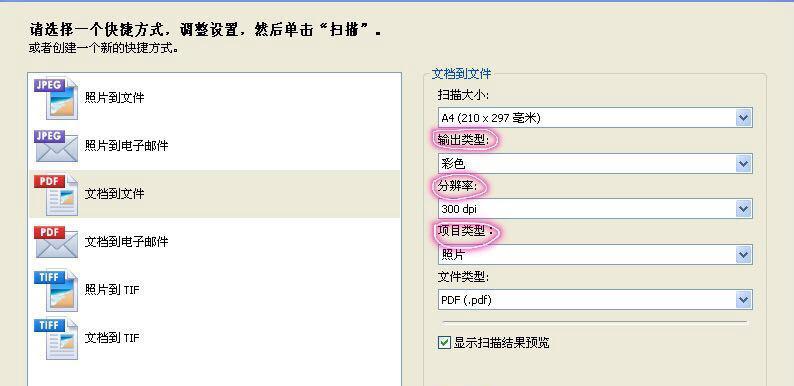The width and height of the screenshot is (794, 386).
Task: Click the TIFF icon for 文档到 TIF
Action: click(x=56, y=338)
